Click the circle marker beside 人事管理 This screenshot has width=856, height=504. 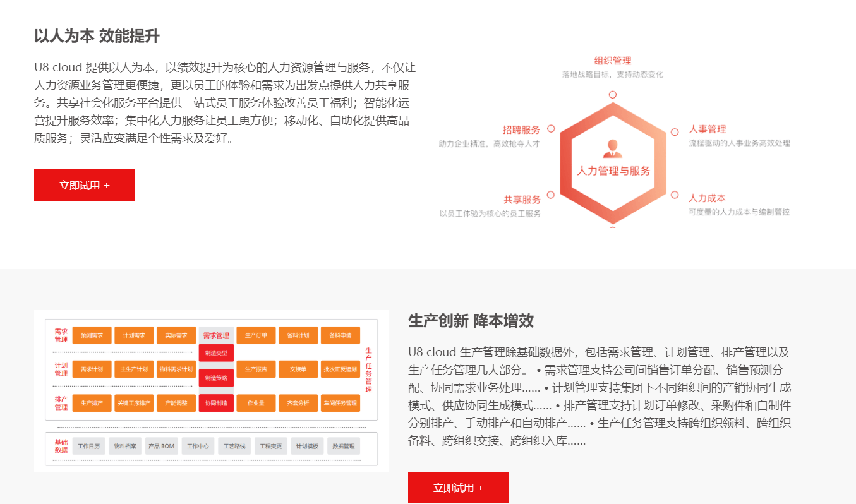[x=675, y=132]
